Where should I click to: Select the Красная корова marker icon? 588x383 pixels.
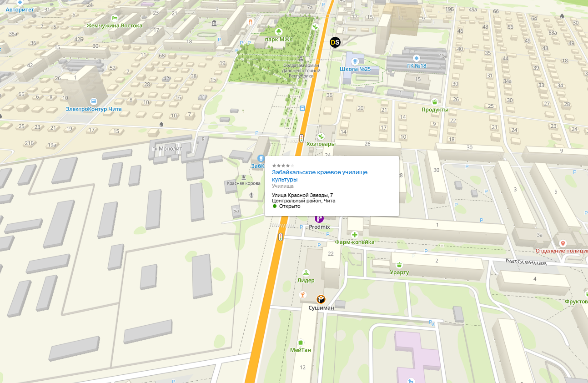(244, 177)
